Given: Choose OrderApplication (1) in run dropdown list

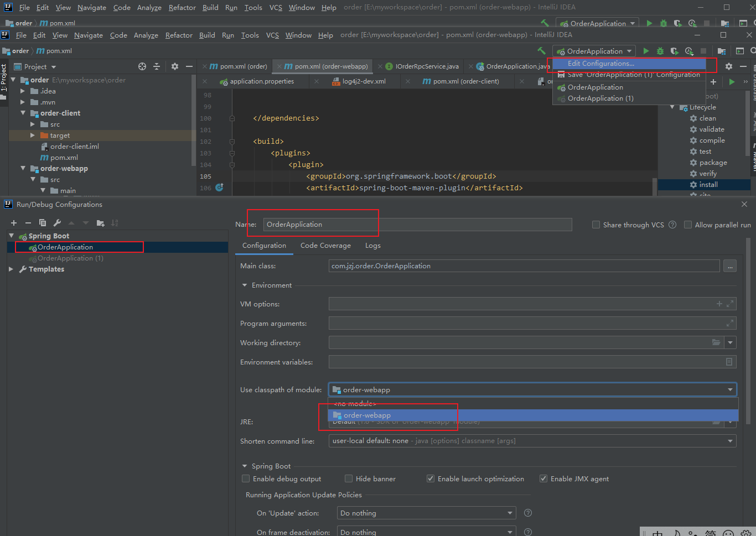Looking at the screenshot, I should [629, 98].
